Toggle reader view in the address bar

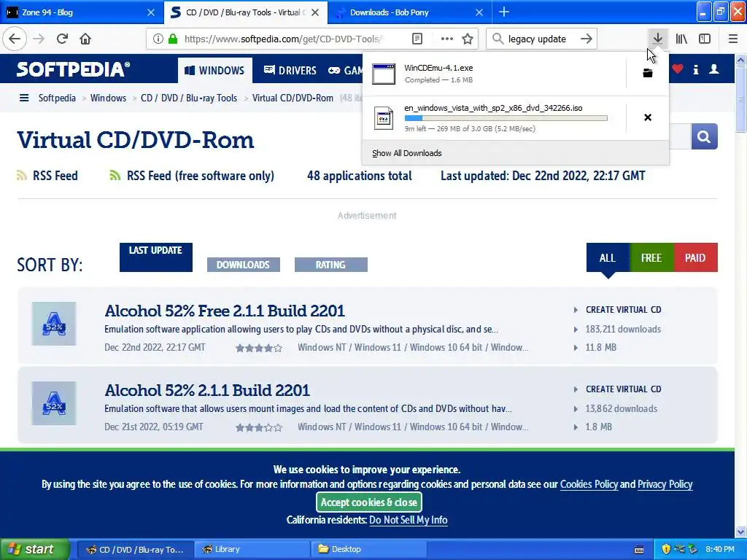pyautogui.click(x=417, y=39)
